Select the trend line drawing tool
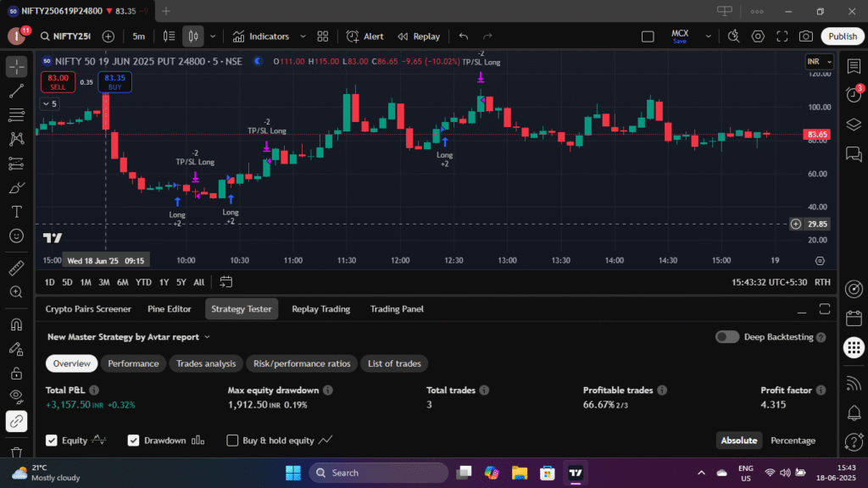 [17, 91]
